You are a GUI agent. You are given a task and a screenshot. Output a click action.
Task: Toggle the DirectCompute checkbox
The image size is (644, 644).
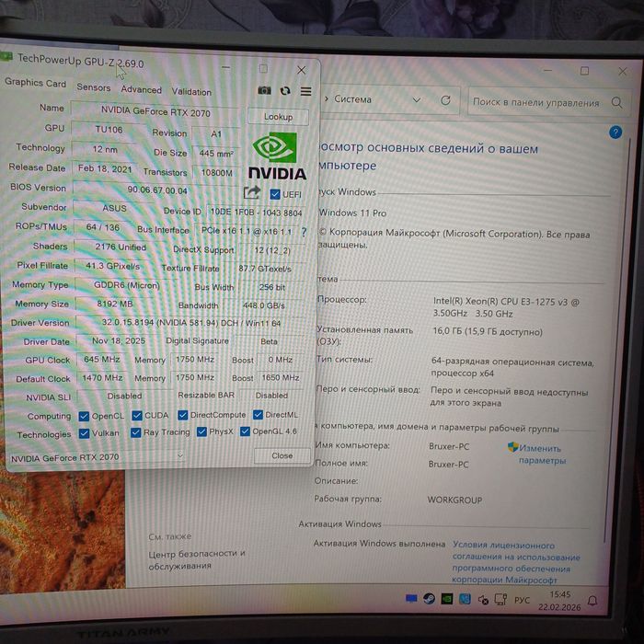(183, 415)
